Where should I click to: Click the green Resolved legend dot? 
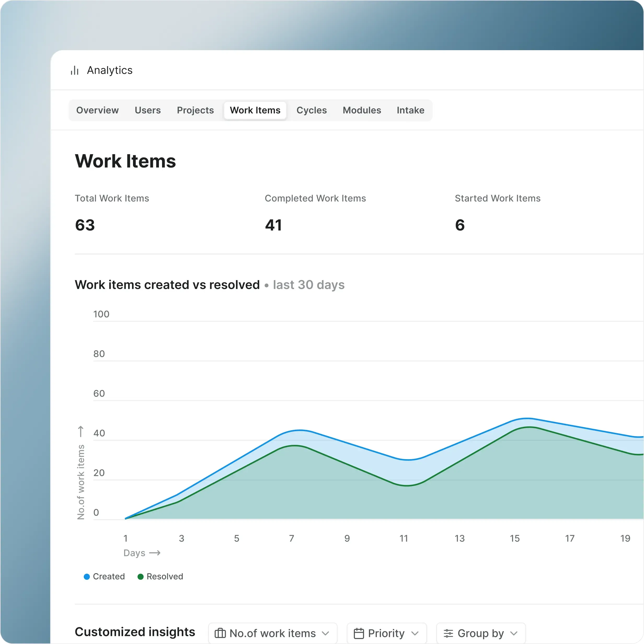(x=141, y=577)
